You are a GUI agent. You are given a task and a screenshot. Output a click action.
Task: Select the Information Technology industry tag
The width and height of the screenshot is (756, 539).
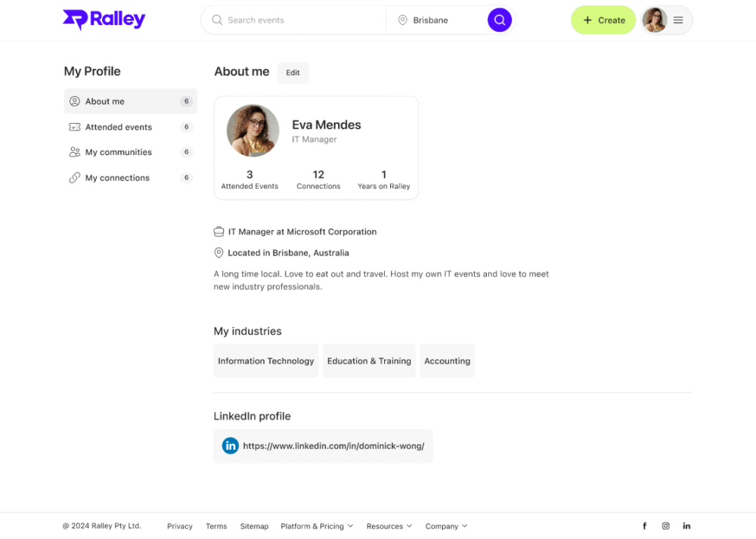click(x=266, y=361)
